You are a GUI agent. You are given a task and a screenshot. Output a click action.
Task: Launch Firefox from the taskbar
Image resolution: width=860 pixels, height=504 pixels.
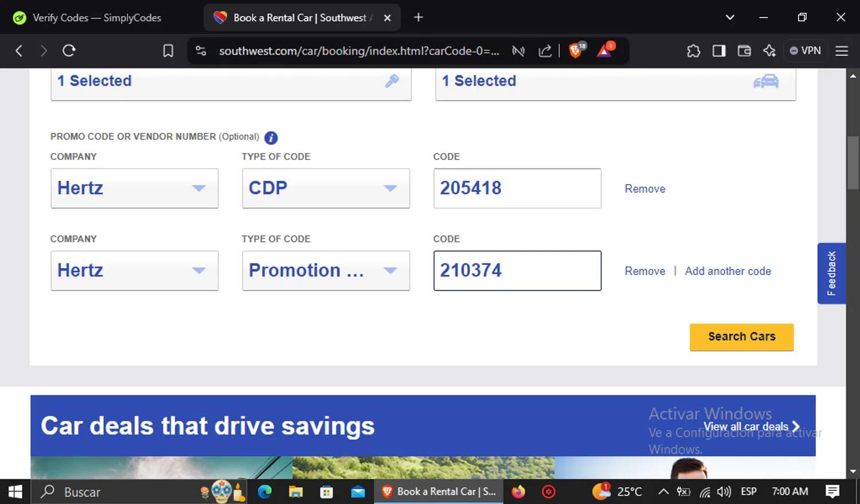click(518, 492)
